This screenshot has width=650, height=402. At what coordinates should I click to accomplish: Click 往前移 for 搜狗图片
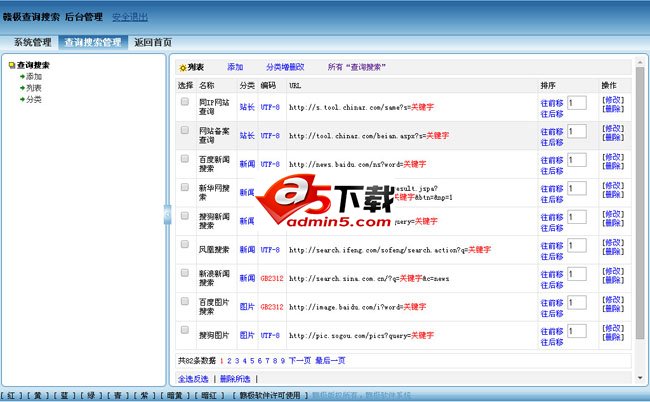coord(552,332)
